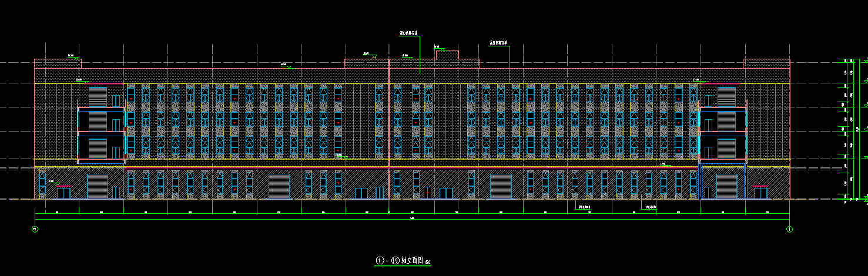
Task: Select the elevation drawing title text below the building
Action: [403, 260]
